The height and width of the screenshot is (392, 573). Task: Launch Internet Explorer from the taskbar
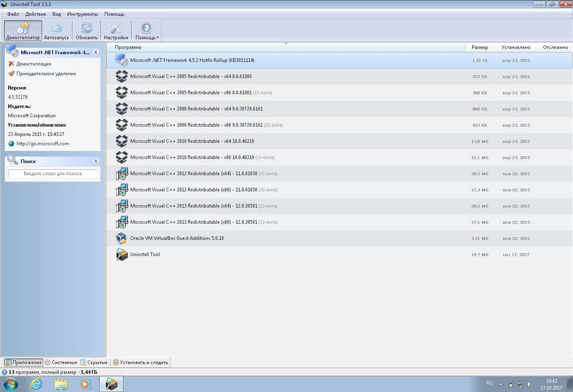(36, 384)
